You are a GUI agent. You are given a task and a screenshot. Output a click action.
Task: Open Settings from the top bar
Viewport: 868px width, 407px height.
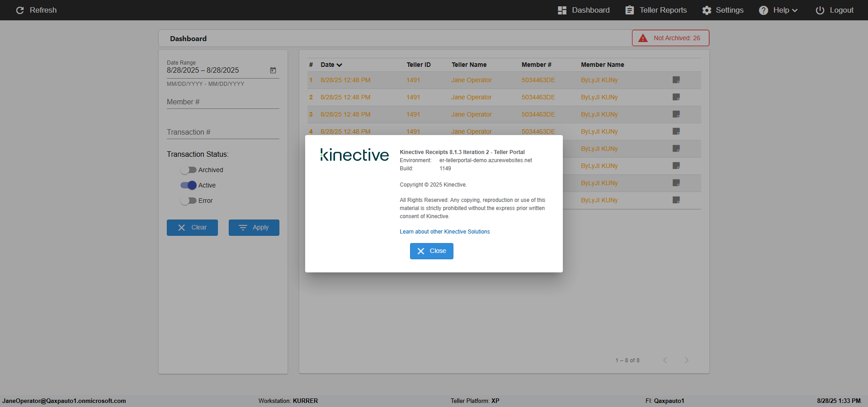(723, 10)
